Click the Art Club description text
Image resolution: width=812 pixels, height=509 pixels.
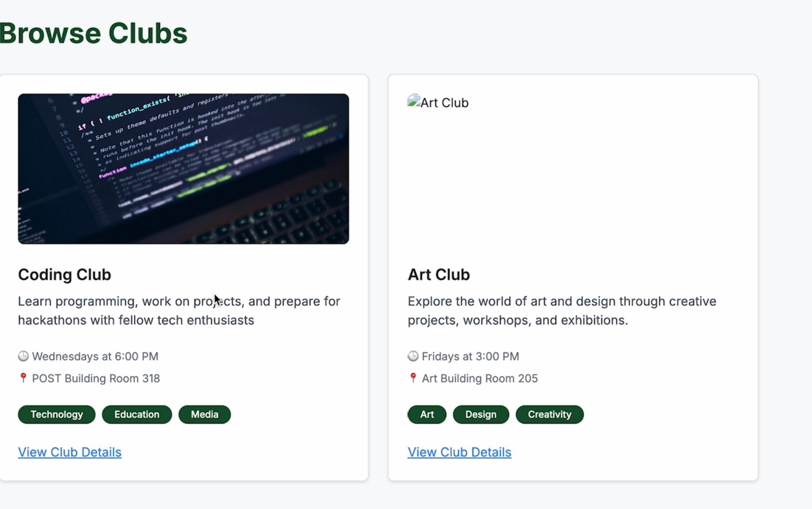click(x=562, y=311)
